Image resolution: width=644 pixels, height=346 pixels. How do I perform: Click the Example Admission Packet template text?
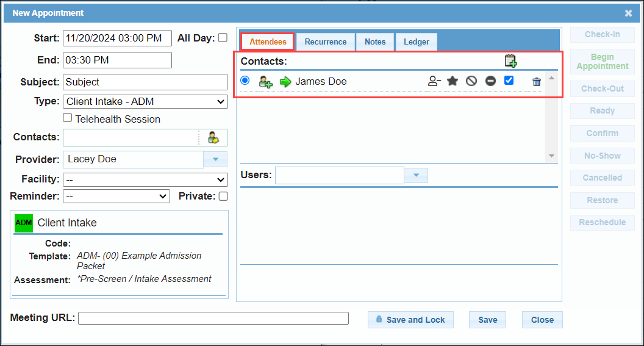click(139, 261)
